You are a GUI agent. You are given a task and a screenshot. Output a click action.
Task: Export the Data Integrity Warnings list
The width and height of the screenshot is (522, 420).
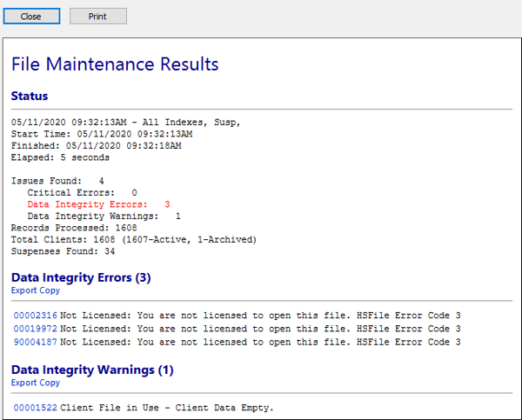pos(24,383)
